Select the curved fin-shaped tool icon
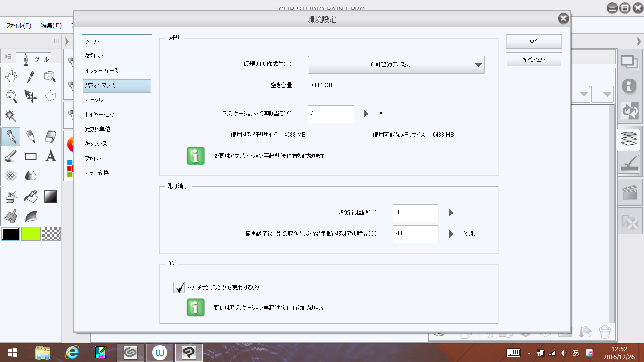Image resolution: width=644 pixels, height=362 pixels. 31,216
